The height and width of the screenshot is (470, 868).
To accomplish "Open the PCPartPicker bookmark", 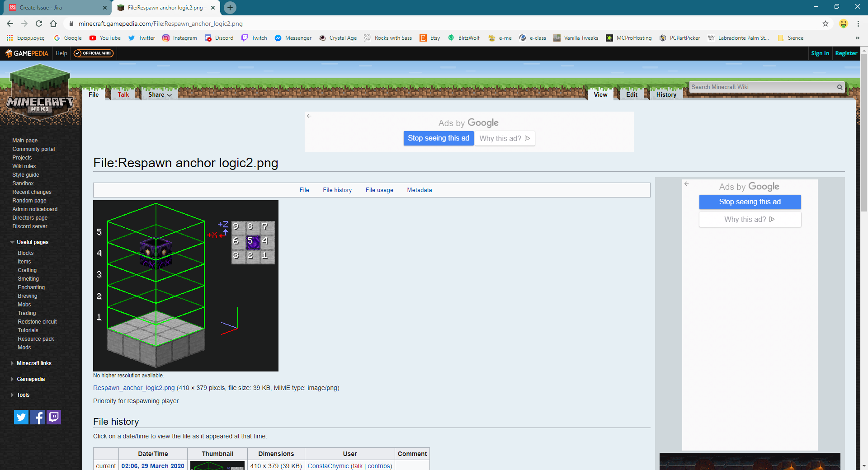I will pyautogui.click(x=680, y=38).
